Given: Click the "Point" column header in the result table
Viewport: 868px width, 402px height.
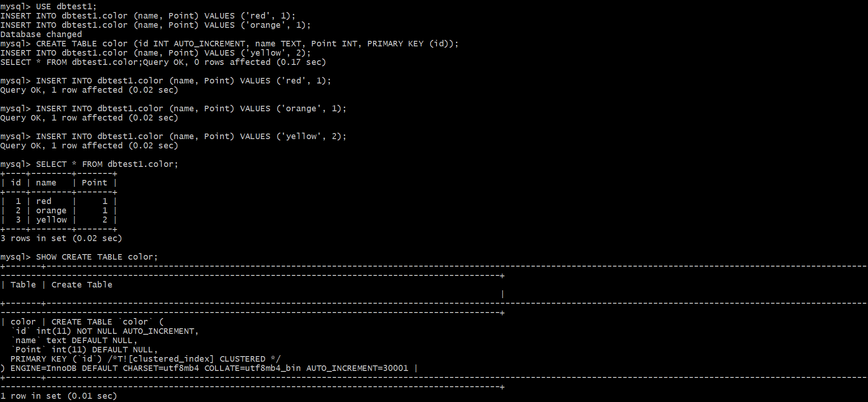Looking at the screenshot, I should (95, 183).
